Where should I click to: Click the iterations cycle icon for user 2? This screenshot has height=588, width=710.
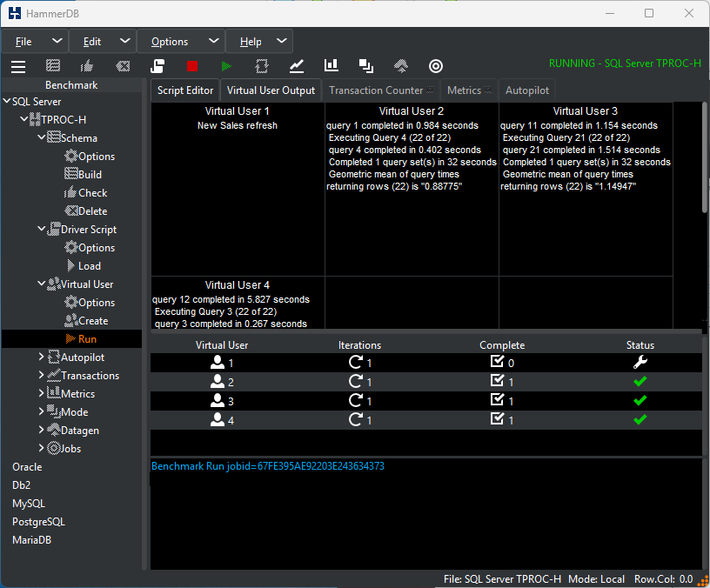(x=356, y=381)
